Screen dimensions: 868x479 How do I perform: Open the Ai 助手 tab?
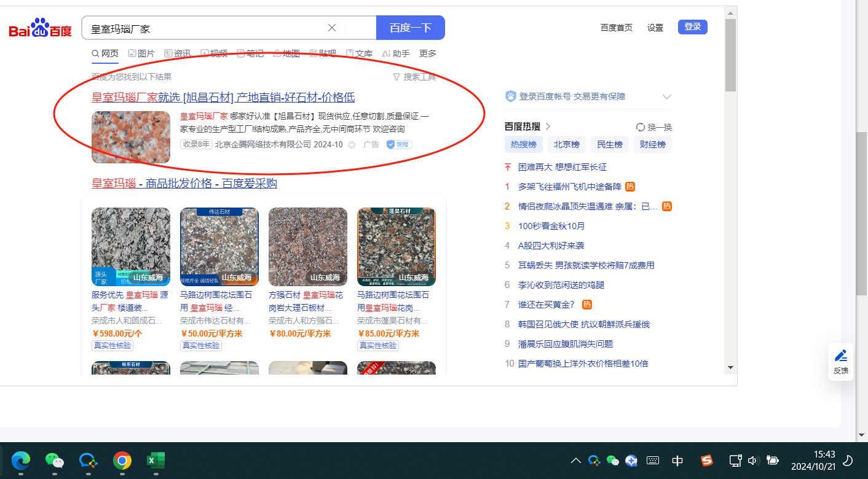point(396,53)
